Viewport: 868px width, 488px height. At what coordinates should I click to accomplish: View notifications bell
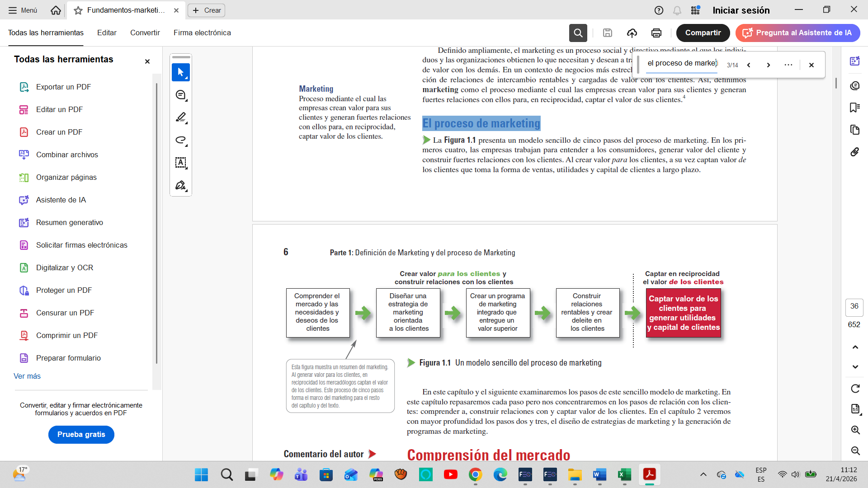[677, 10]
